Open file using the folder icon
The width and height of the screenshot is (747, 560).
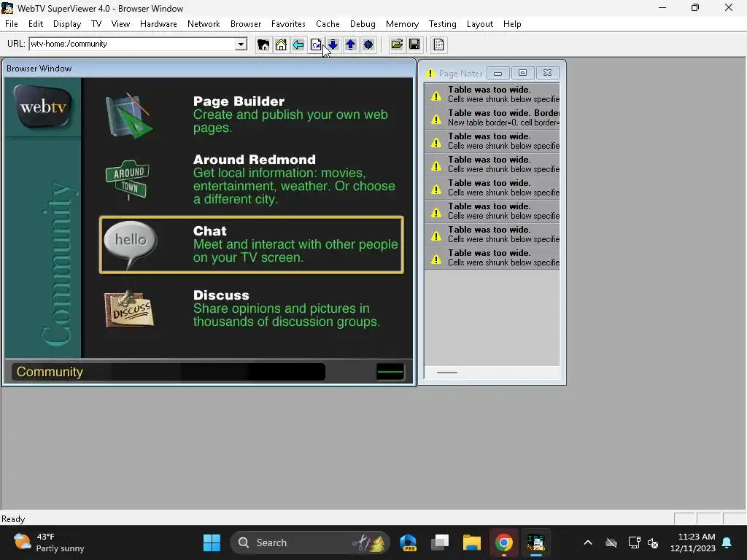(397, 44)
